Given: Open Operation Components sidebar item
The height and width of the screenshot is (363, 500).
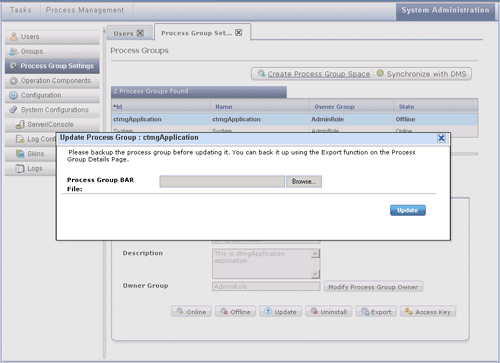Looking at the screenshot, I should [x=52, y=81].
